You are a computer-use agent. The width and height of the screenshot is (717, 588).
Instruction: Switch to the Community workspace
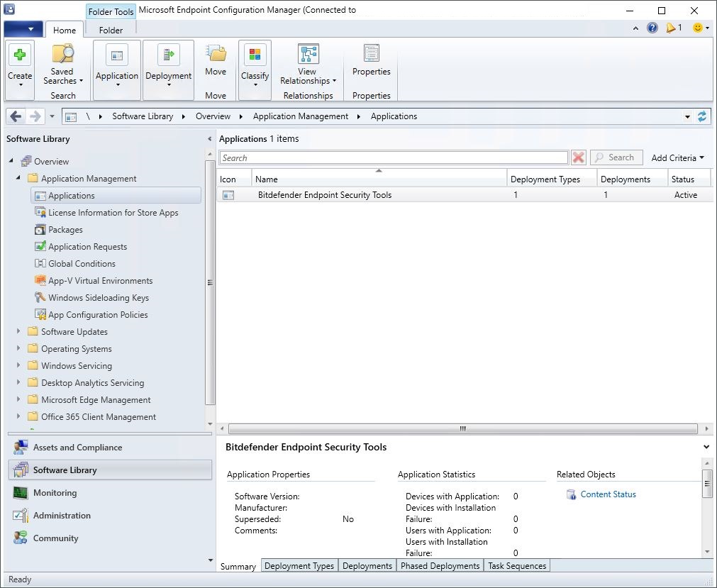(55, 538)
